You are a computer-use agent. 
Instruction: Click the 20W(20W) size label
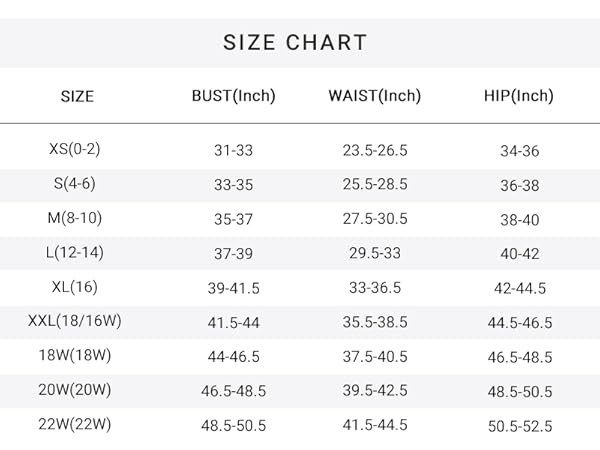point(75,390)
